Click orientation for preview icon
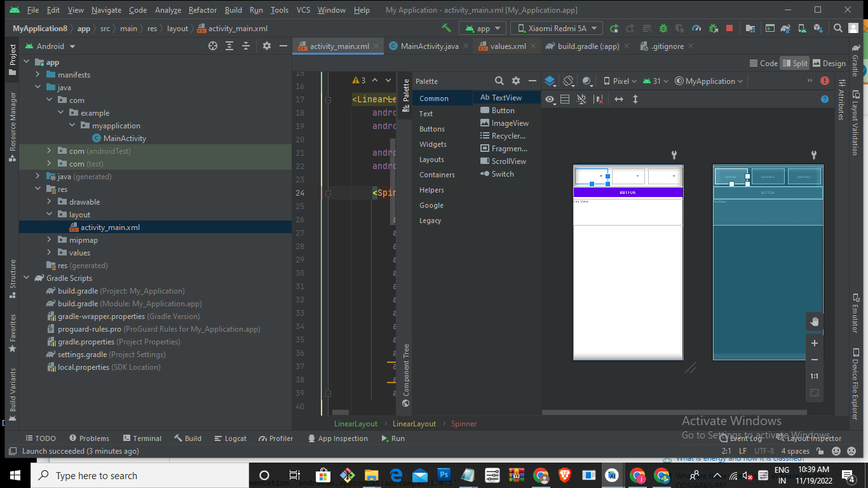868x488 pixels. coord(569,81)
